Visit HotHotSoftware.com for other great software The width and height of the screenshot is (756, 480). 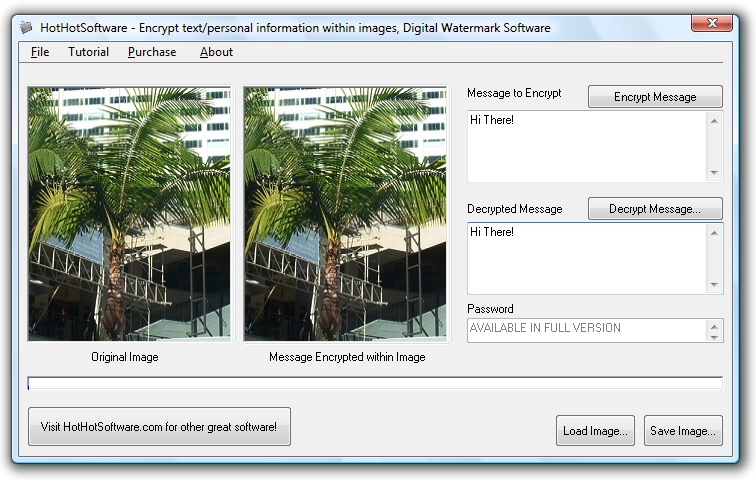(159, 427)
